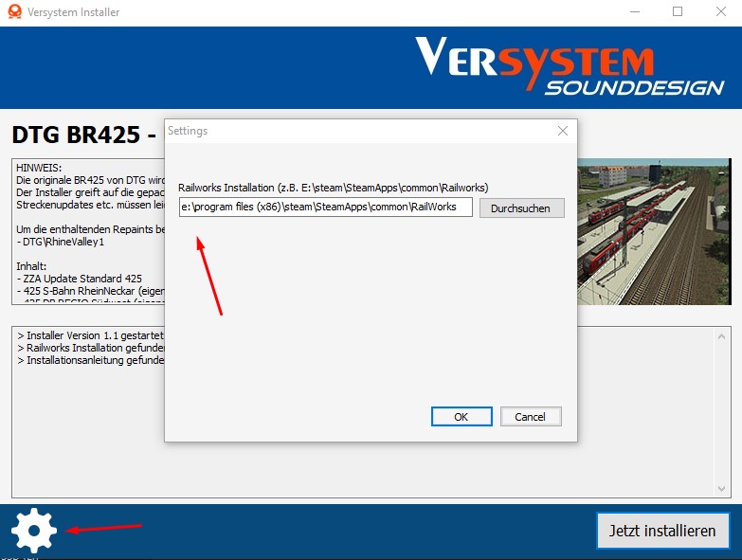Click the Jetzt installieren button

point(662,531)
